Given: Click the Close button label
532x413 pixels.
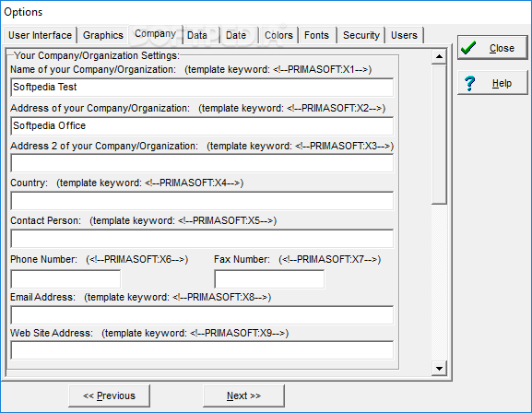Looking at the screenshot, I should [502, 48].
